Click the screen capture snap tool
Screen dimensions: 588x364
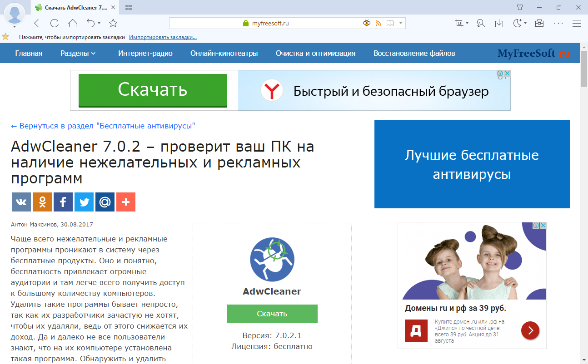459,23
